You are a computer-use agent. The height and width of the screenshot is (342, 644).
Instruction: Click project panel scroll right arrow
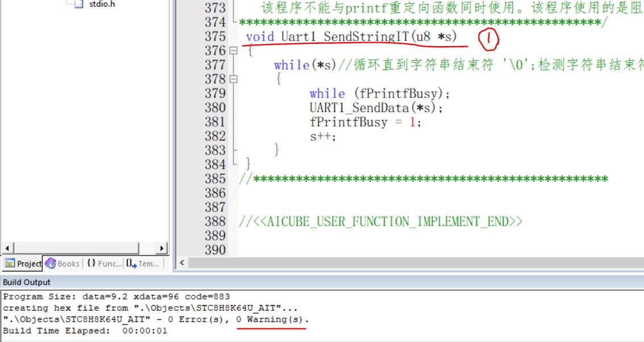162,248
